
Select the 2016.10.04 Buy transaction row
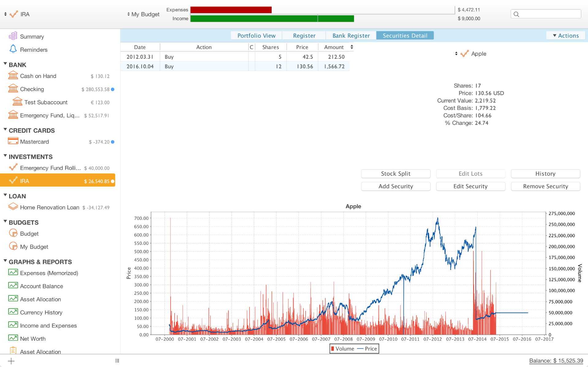pyautogui.click(x=235, y=66)
